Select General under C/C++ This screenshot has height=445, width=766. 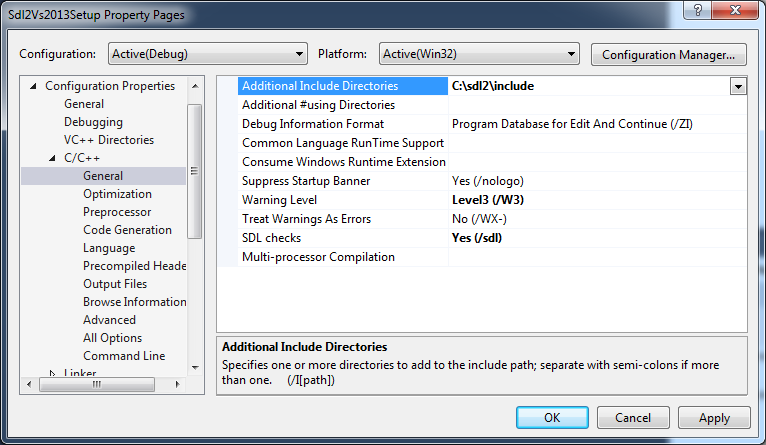pyautogui.click(x=103, y=176)
